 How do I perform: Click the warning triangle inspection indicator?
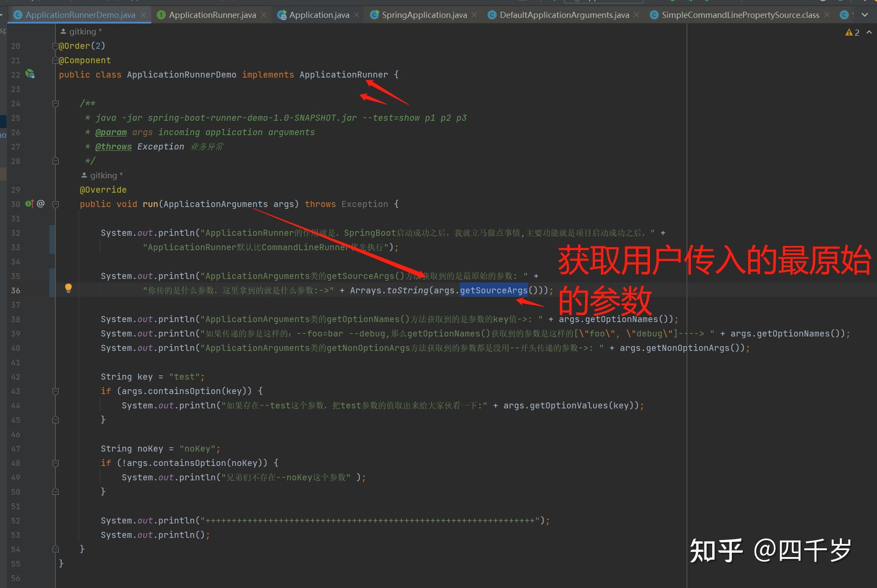pos(849,33)
